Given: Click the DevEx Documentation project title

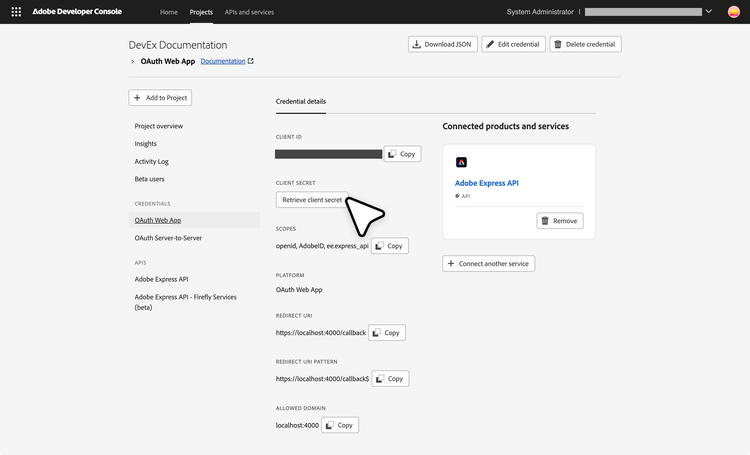Looking at the screenshot, I should (x=177, y=45).
